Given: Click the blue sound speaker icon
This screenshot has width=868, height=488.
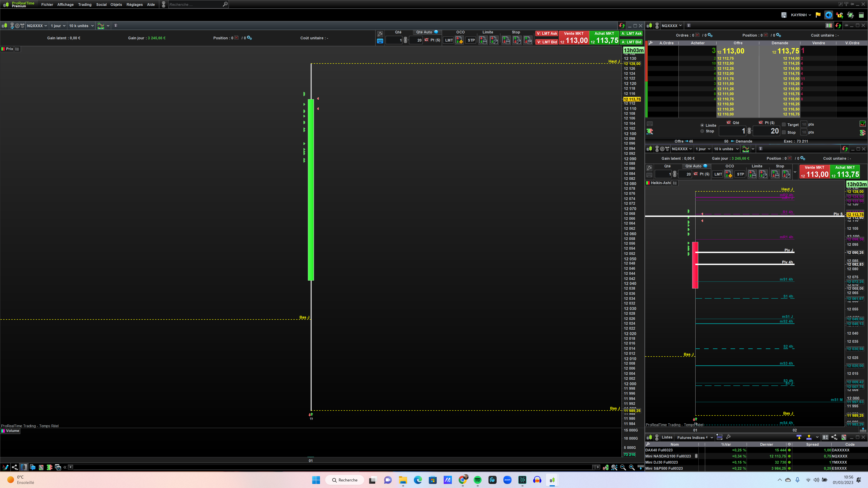Looking at the screenshot, I should coord(829,15).
